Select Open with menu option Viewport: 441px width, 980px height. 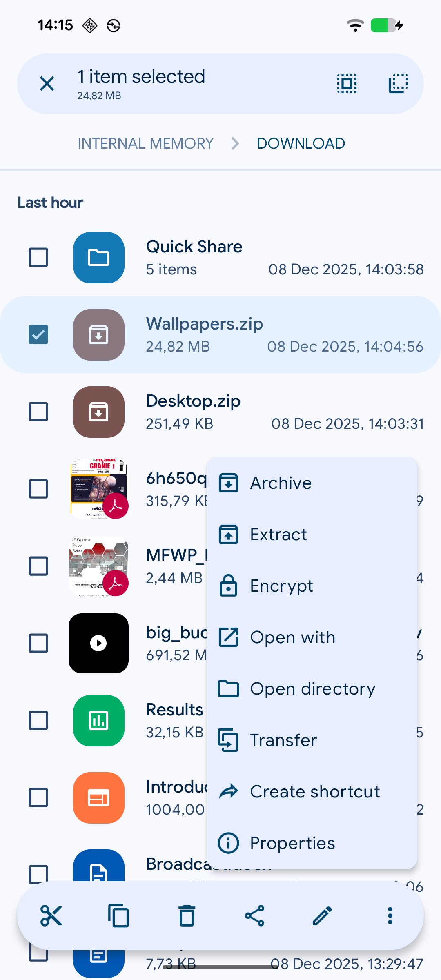(x=312, y=637)
